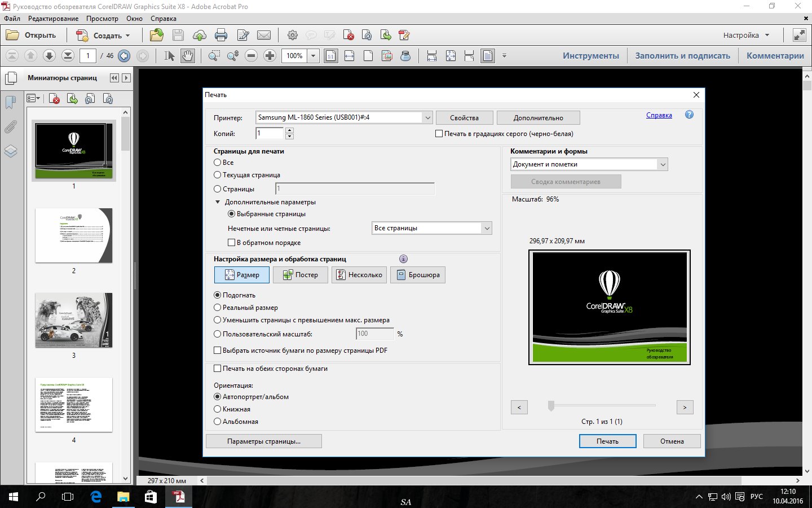Viewport: 812px width, 508px height.
Task: Click the rotate pages icon in top toolbar
Action: [x=367, y=35]
